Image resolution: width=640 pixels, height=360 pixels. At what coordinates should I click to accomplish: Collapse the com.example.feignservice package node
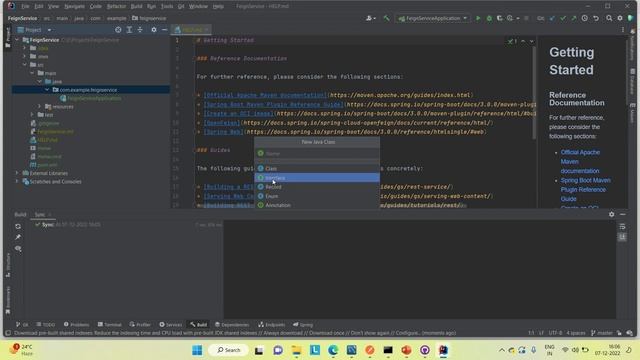[47, 90]
